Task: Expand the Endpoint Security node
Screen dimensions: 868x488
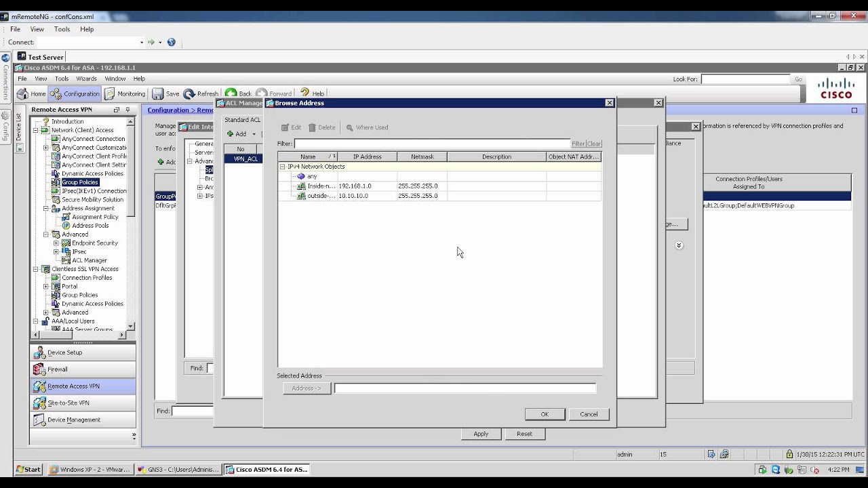Action: [56, 243]
